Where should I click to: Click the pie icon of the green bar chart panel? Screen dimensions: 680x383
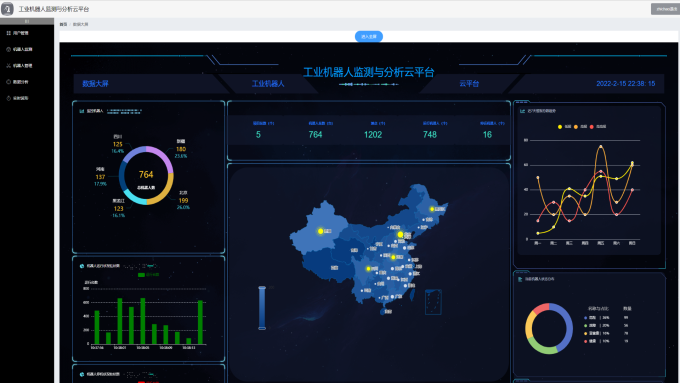pyautogui.click(x=82, y=266)
